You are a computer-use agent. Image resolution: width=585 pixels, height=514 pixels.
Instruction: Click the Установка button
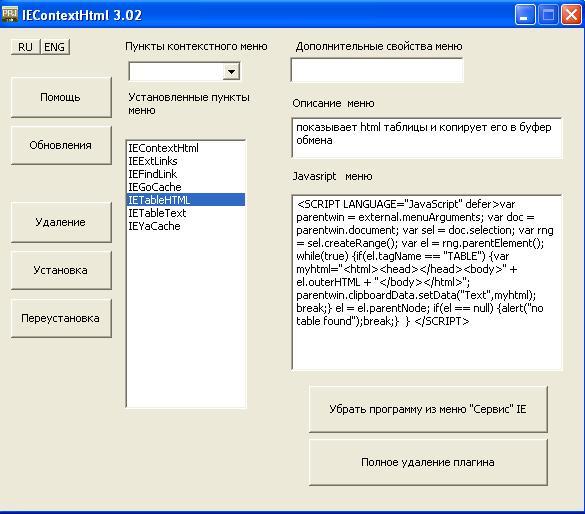point(61,270)
